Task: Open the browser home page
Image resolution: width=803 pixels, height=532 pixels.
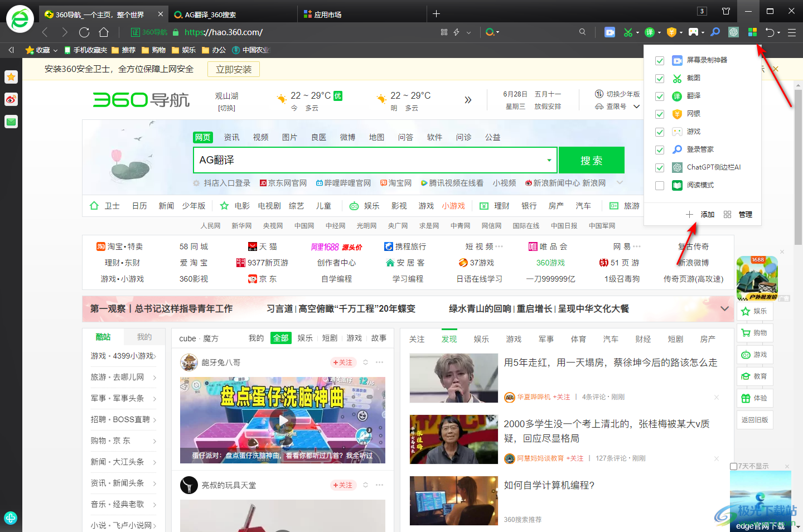Action: [x=104, y=32]
